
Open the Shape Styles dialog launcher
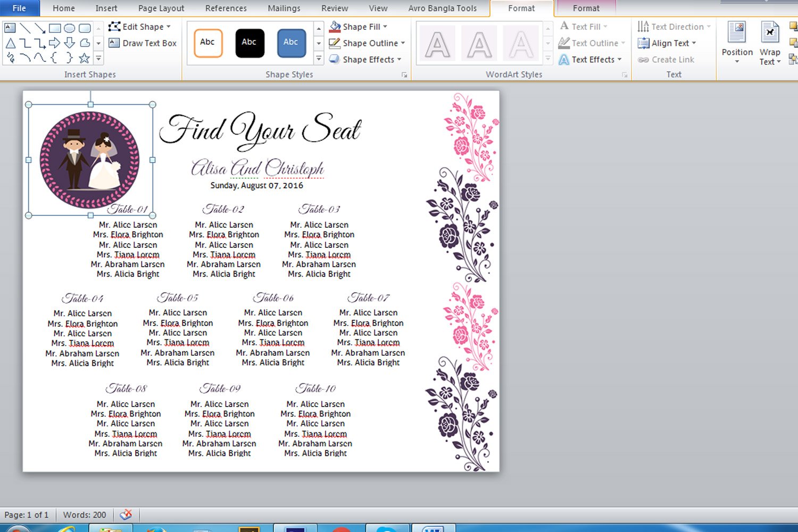tap(404, 75)
